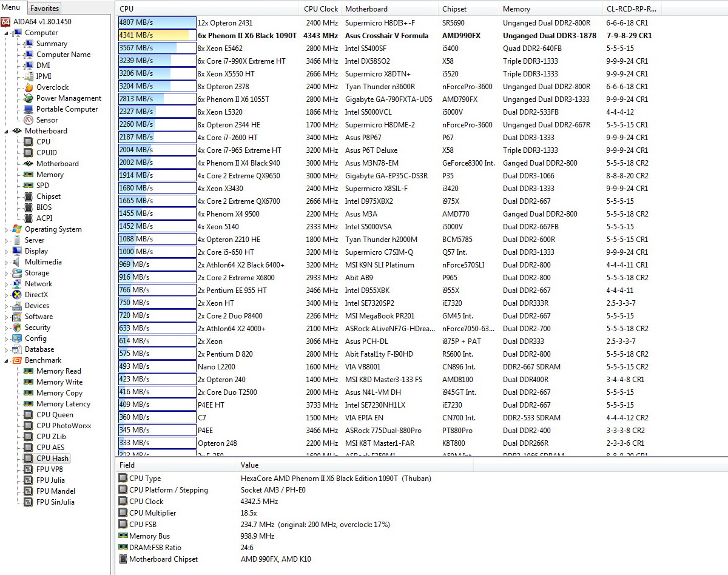Select the CPU Queen benchmark icon

click(29, 415)
